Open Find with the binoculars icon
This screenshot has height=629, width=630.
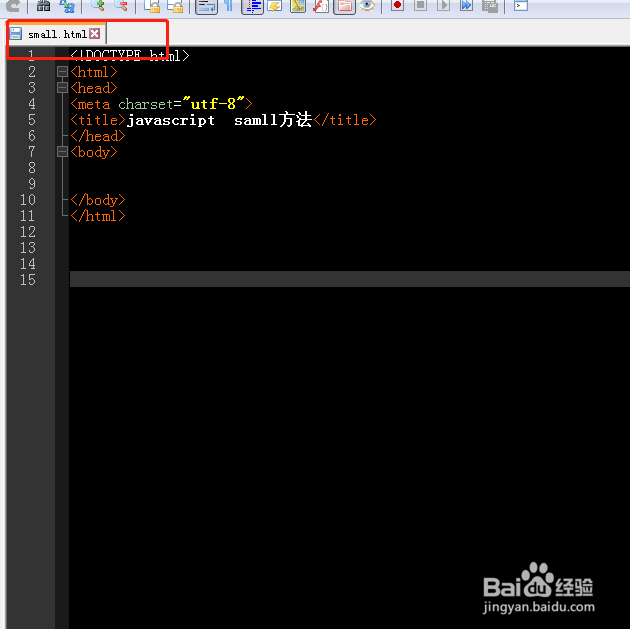tap(43, 6)
